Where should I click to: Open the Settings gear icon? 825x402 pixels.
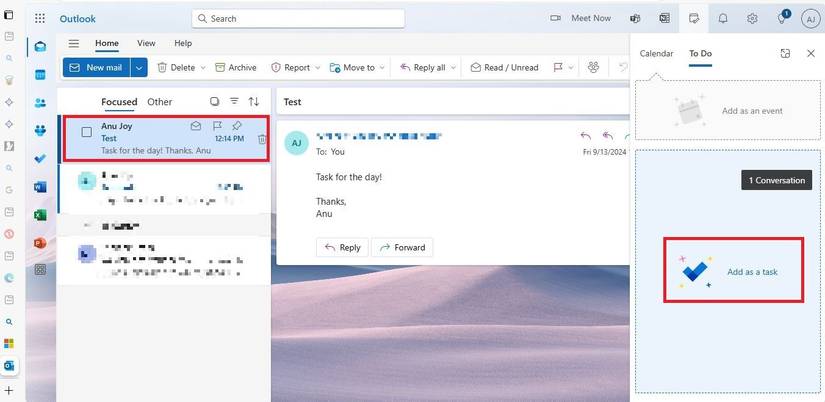[x=752, y=18]
